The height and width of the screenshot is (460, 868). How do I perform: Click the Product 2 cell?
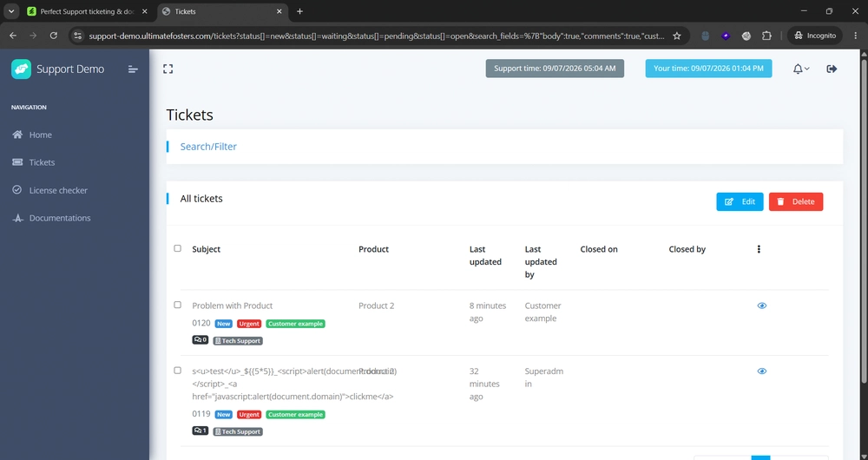coord(377,306)
